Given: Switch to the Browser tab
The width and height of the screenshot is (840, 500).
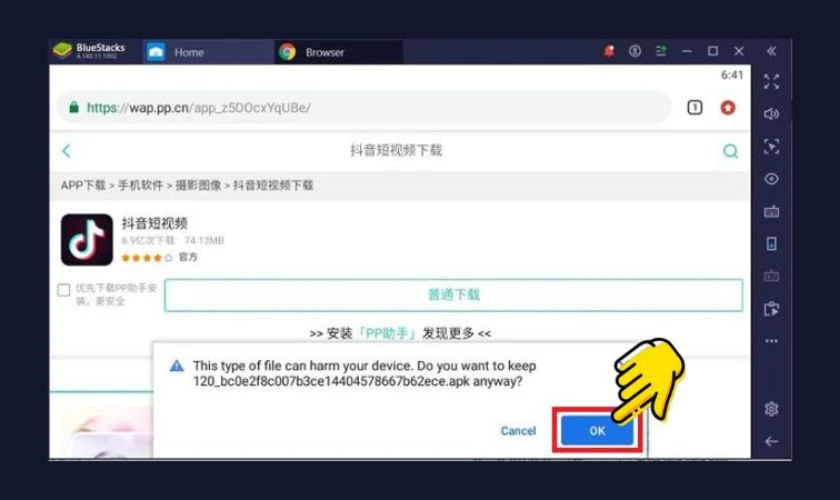Looking at the screenshot, I should [x=339, y=52].
